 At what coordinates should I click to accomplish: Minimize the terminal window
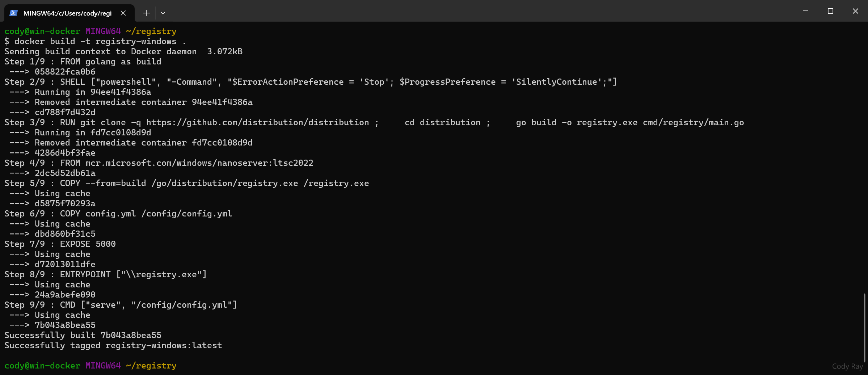805,11
